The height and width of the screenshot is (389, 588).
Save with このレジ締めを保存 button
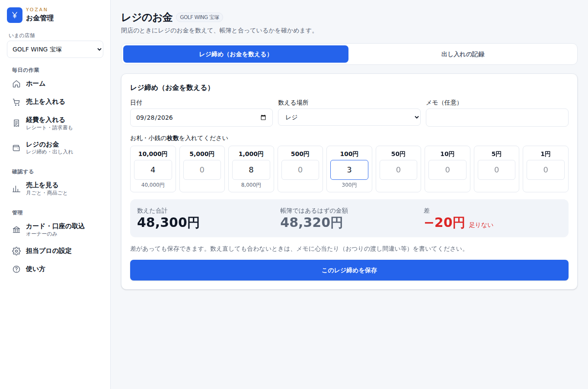coord(349,270)
